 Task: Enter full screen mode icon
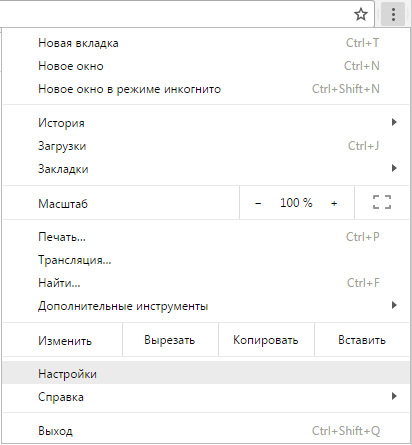click(x=382, y=202)
